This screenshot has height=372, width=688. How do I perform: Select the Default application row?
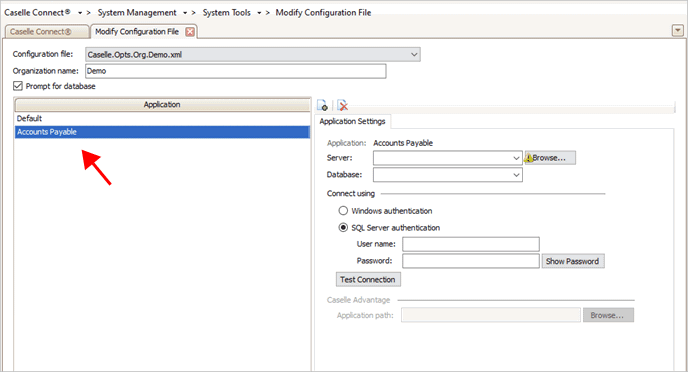162,118
